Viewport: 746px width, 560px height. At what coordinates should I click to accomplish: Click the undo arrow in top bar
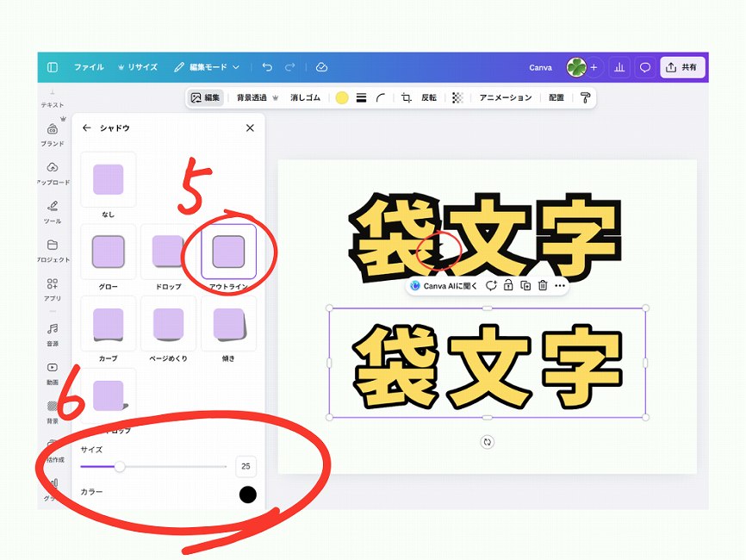(267, 67)
